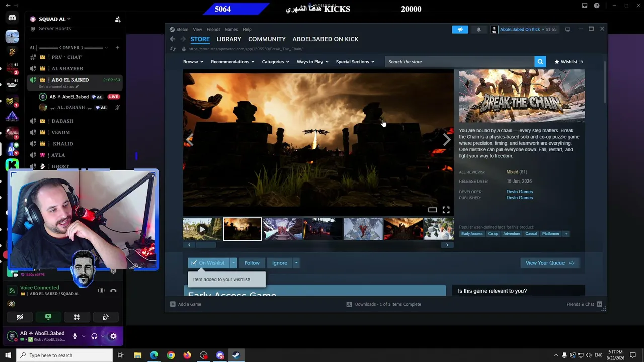
Task: Show next screenshot in Steam carousel
Action: 447,140
